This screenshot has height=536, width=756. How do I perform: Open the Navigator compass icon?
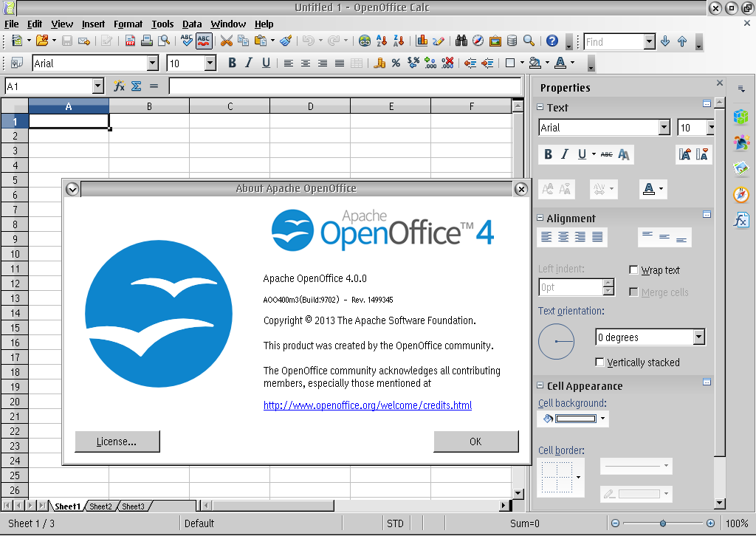[x=478, y=42]
